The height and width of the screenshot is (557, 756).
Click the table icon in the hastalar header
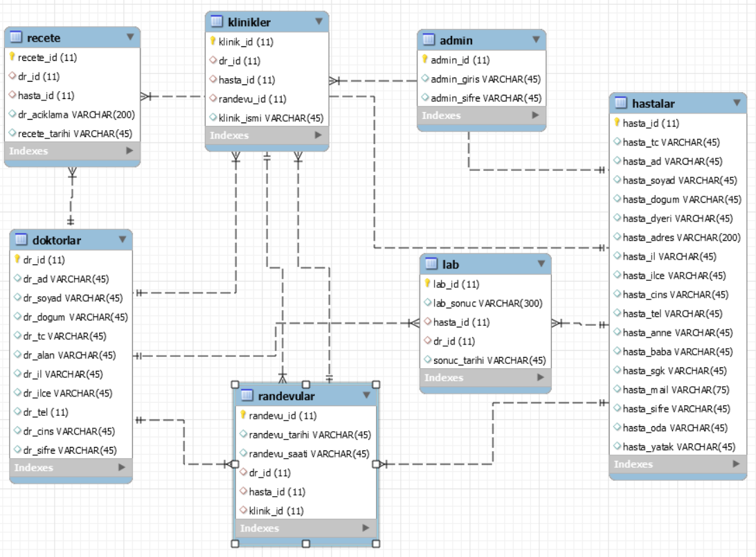click(x=622, y=104)
